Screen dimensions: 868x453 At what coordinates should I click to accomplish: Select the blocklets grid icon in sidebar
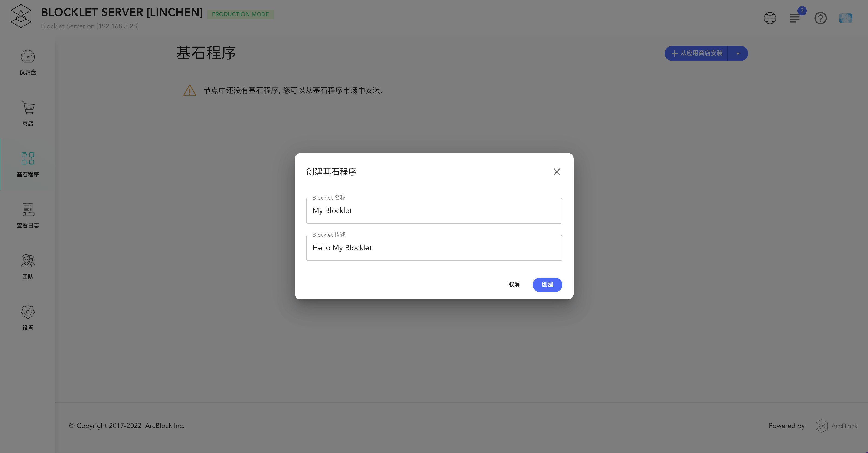[28, 158]
